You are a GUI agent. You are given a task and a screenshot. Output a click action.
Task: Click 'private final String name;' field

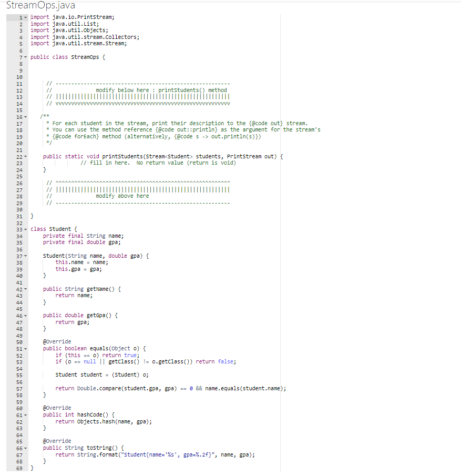pyautogui.click(x=83, y=236)
